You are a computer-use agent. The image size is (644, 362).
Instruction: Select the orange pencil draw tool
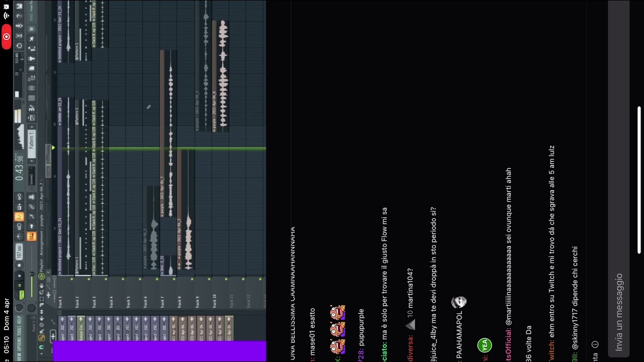[x=41, y=338]
